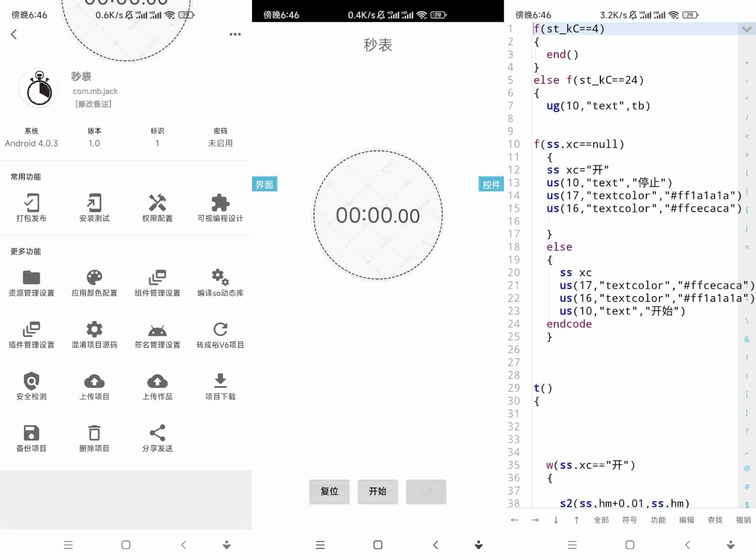Open 安装测试 install test
This screenshot has height=560, width=756.
click(x=94, y=209)
